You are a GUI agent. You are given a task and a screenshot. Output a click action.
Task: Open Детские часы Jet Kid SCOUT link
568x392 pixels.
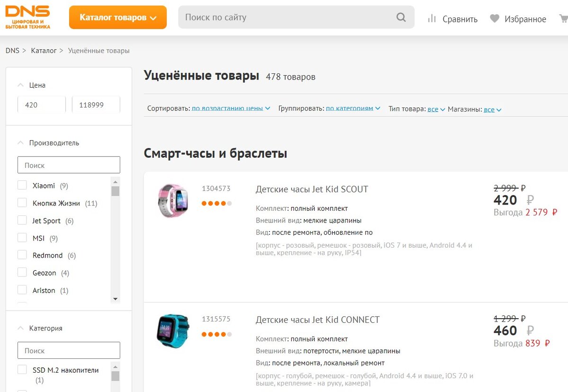pyautogui.click(x=312, y=189)
